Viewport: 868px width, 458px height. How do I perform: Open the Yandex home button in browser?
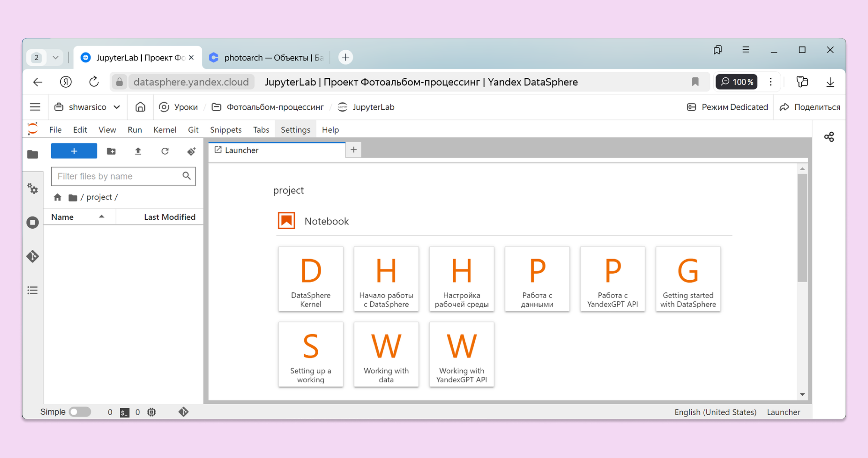(x=66, y=82)
